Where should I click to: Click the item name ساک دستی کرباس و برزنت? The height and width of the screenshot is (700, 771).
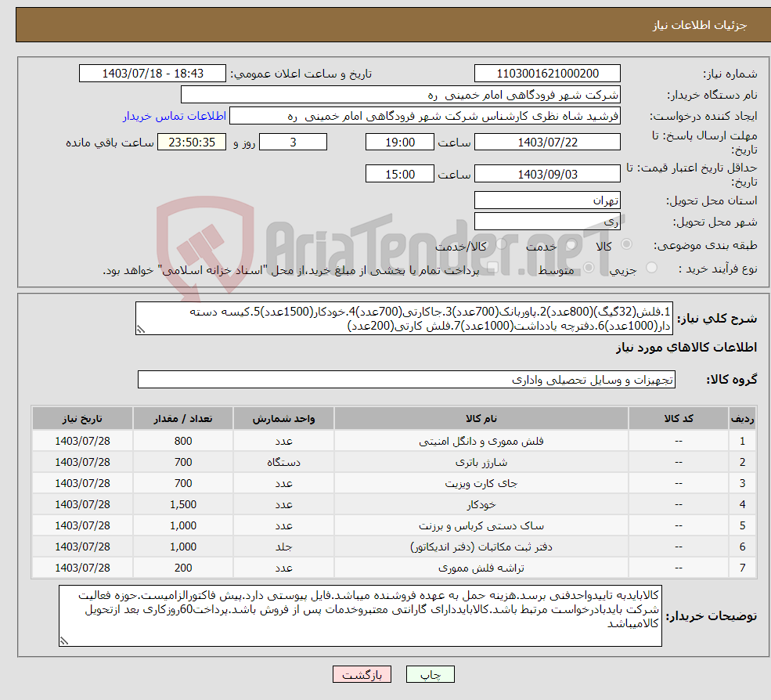pos(481,526)
